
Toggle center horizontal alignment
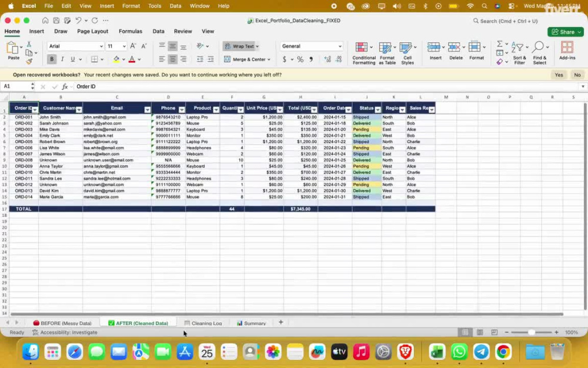pos(172,59)
